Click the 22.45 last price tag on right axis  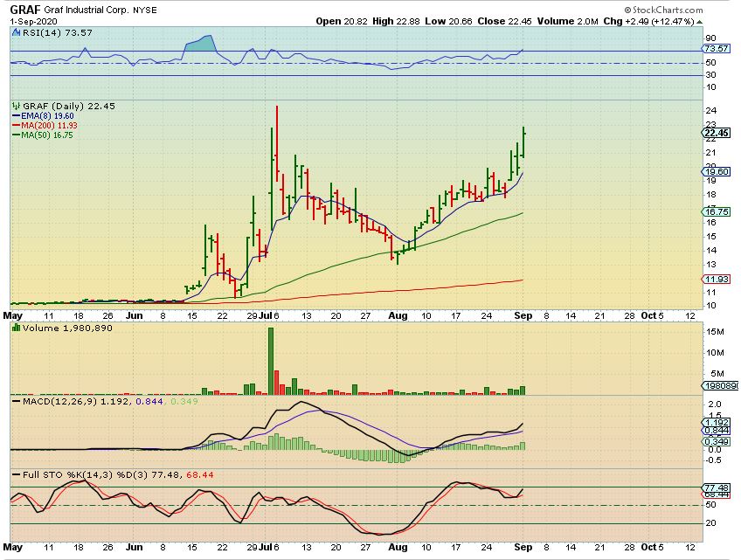pyautogui.click(x=716, y=133)
